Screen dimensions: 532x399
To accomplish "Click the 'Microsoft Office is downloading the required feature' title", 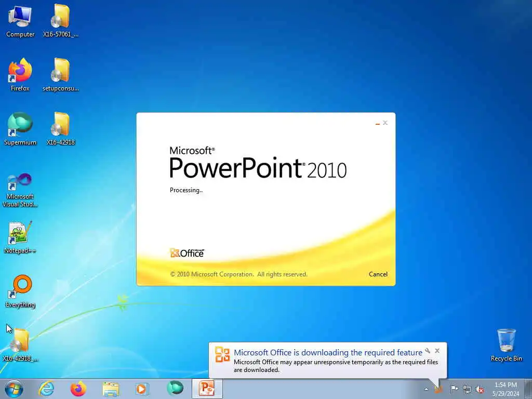I will coord(328,353).
